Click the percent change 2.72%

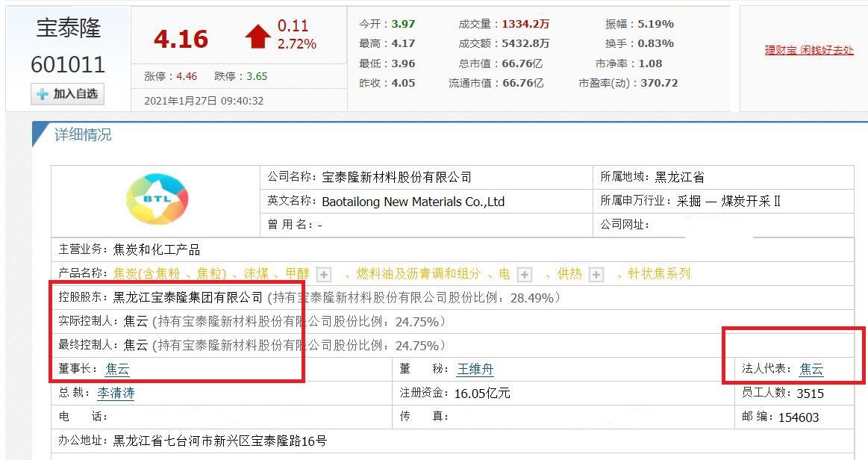pyautogui.click(x=297, y=44)
